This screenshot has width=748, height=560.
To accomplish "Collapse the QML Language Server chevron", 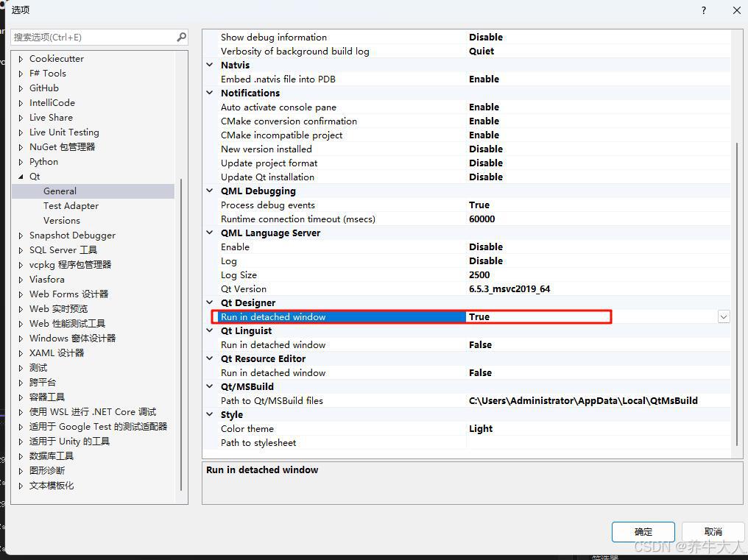I will [x=209, y=233].
